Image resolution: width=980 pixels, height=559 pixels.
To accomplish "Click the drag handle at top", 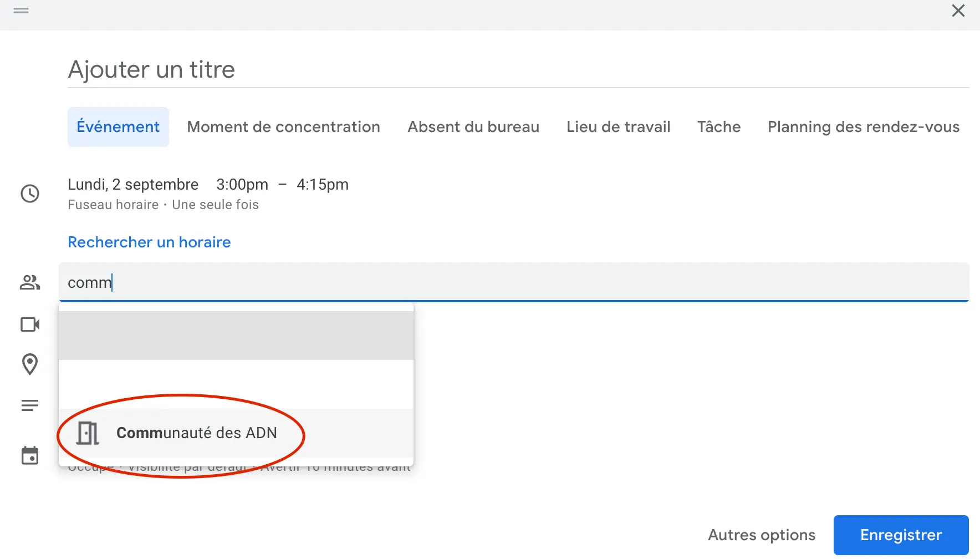I will [21, 11].
